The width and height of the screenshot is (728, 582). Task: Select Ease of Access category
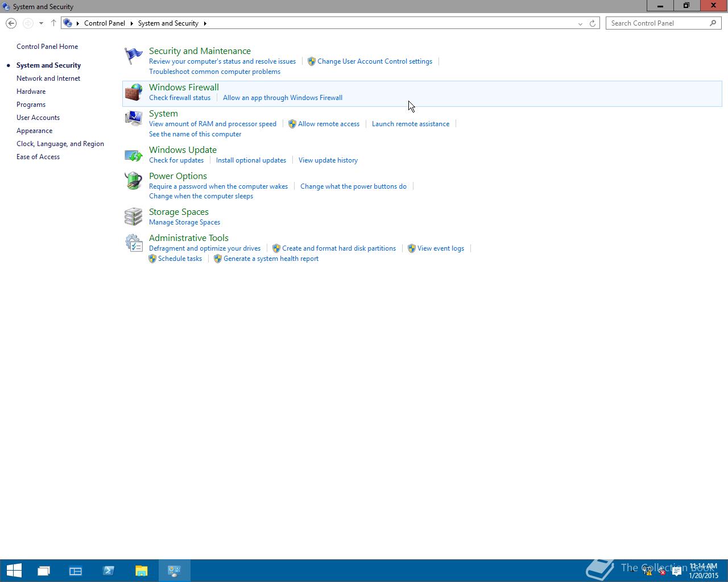click(38, 157)
